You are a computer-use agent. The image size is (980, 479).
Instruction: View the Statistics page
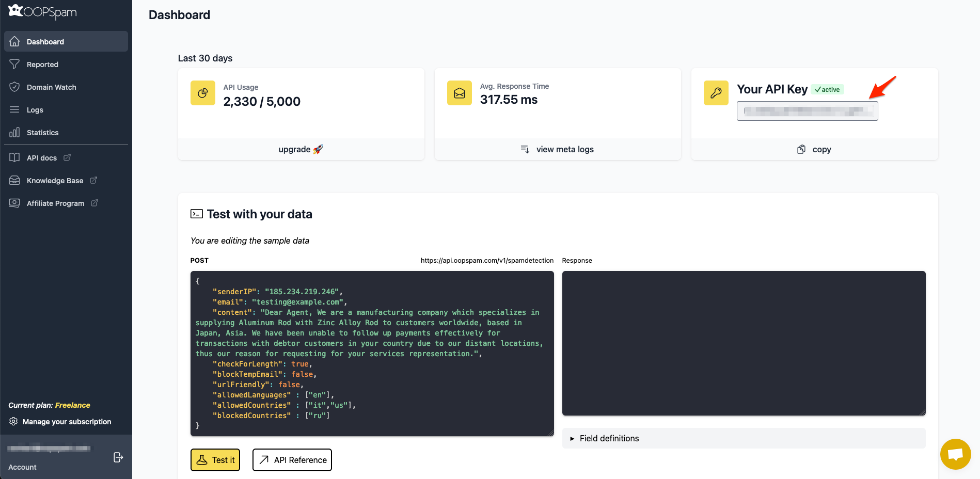pos(66,132)
